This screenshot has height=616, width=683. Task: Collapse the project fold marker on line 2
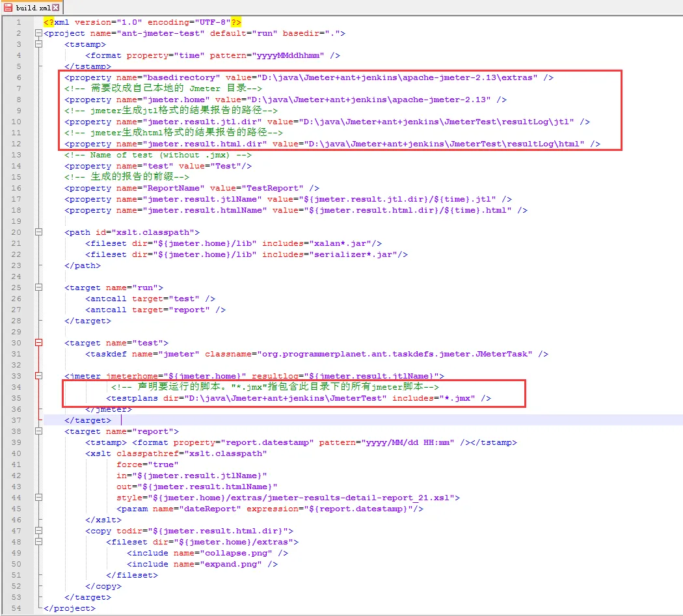pos(39,33)
